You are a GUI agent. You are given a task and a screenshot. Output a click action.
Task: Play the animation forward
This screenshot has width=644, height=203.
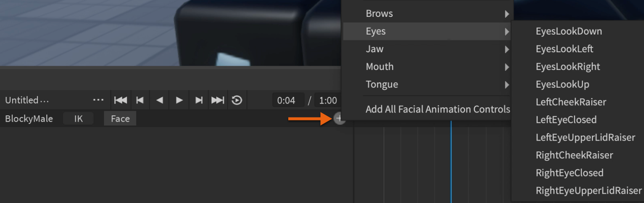[179, 100]
